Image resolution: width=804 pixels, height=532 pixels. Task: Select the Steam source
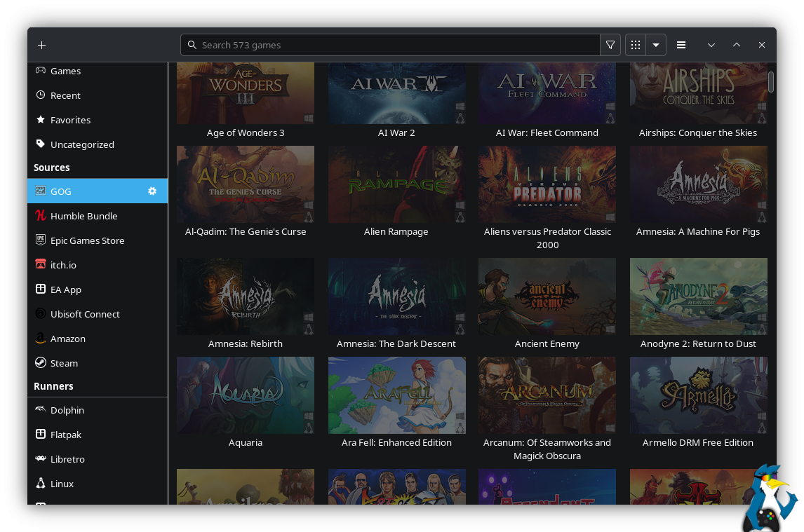click(64, 363)
